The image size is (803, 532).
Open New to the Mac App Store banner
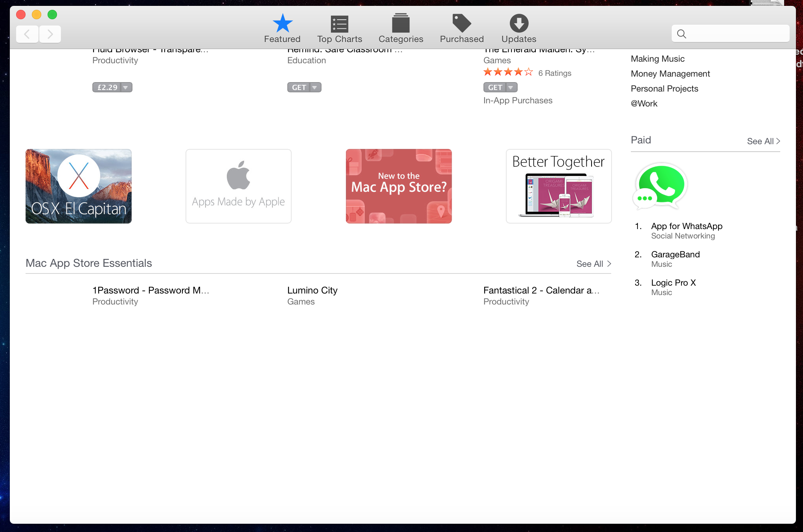(x=399, y=186)
